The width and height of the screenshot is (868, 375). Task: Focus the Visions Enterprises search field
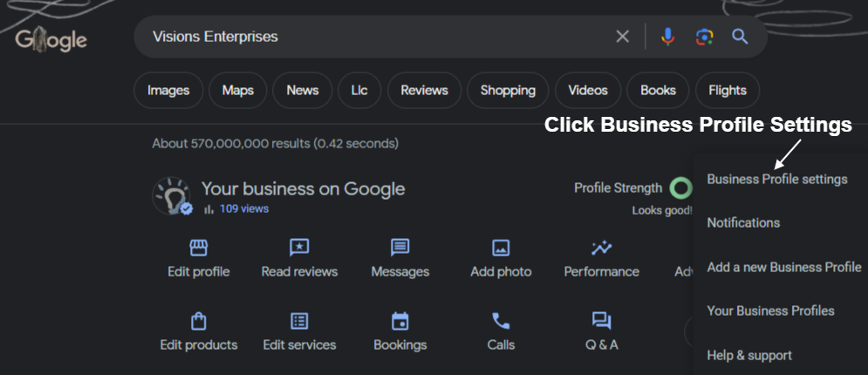[x=377, y=37]
